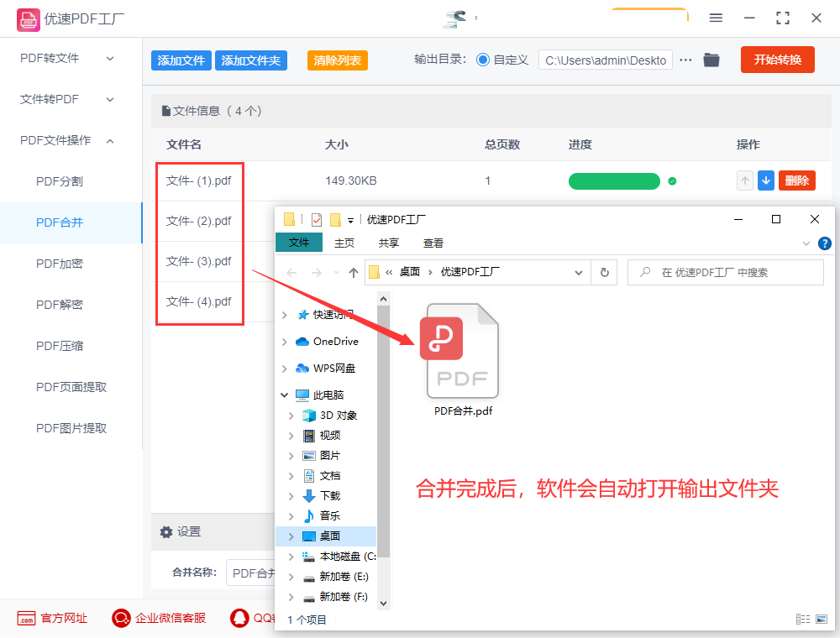840x638 pixels.
Task: Open the 查看 tab in Explorer
Action: pos(433,243)
